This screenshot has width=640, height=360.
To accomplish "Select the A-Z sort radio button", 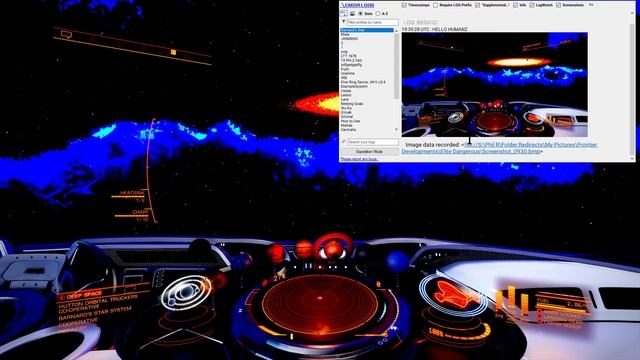I will [378, 13].
